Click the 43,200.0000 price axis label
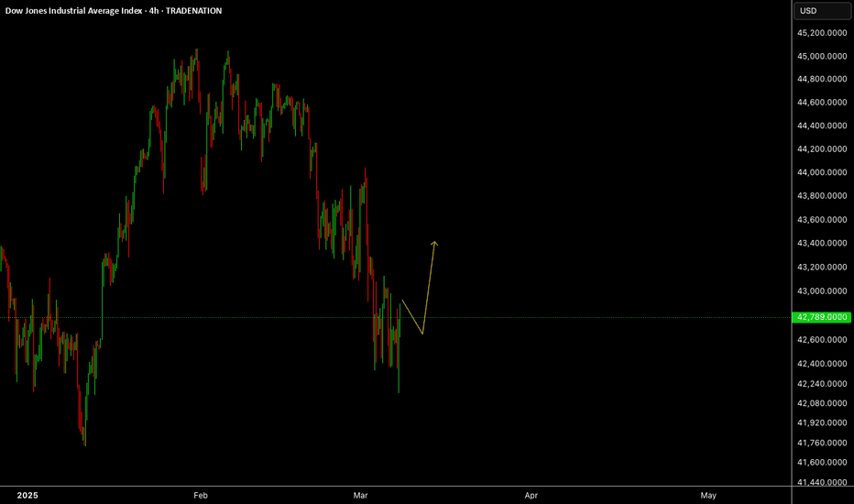The image size is (854, 504). click(x=822, y=268)
